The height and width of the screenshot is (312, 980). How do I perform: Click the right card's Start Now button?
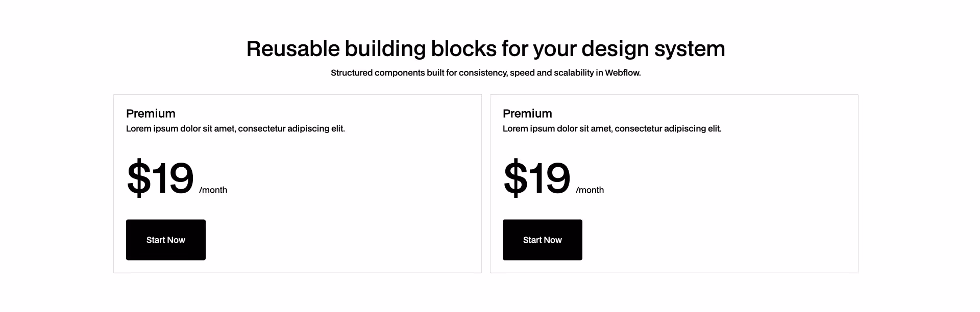point(542,240)
